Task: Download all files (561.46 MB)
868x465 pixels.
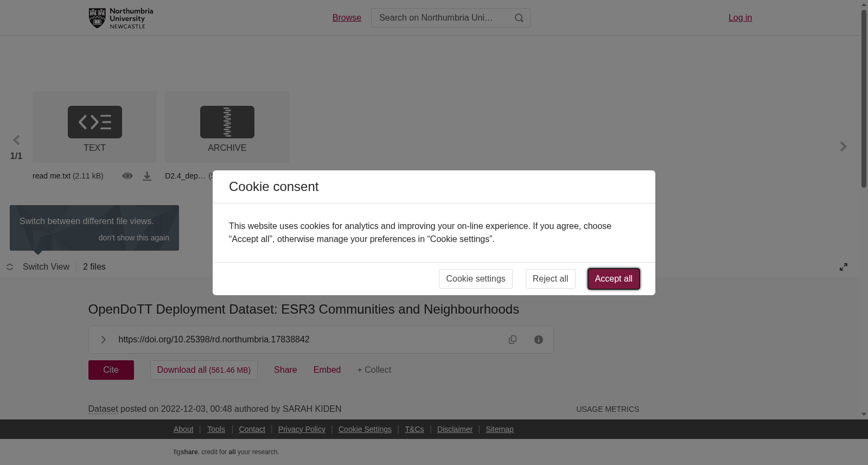Action: [x=204, y=370]
